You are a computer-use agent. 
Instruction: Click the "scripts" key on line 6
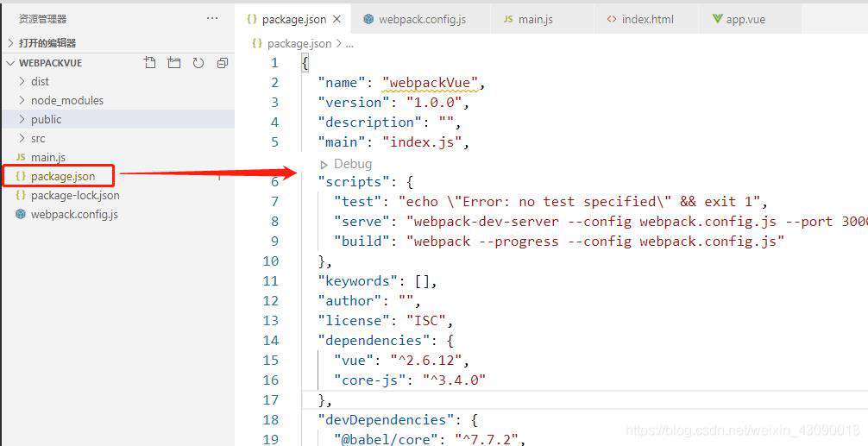[354, 182]
